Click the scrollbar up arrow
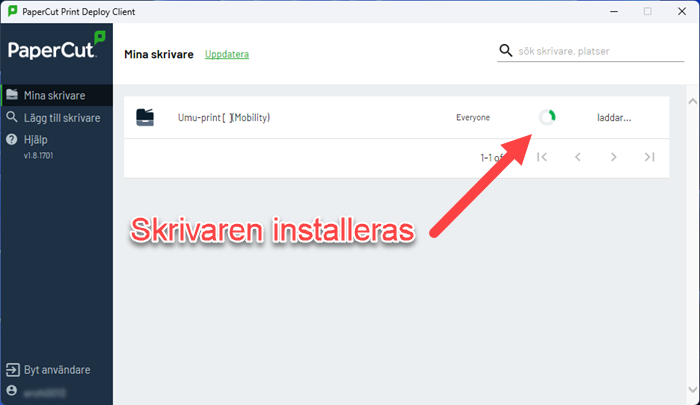The image size is (700, 405). (692, 101)
